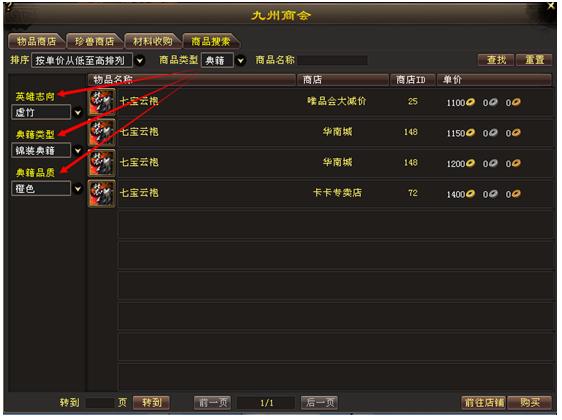Switch to the 材料收购 tab

click(153, 41)
